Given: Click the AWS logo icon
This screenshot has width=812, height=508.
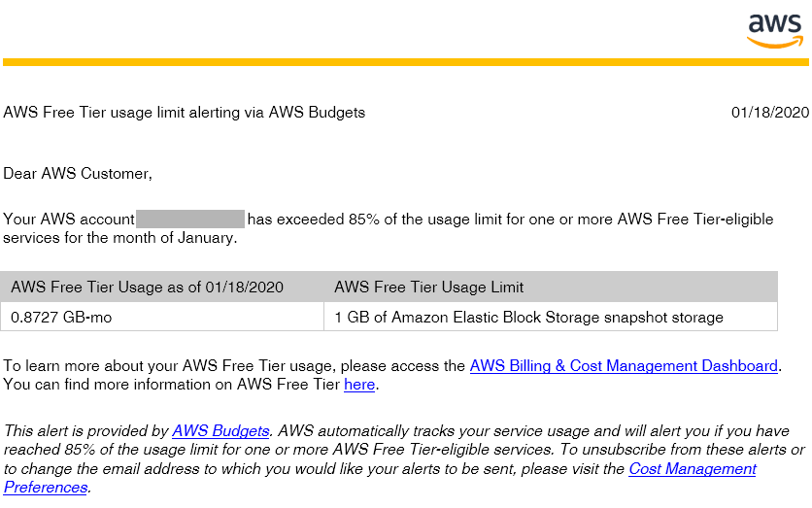Looking at the screenshot, I should coord(775,31).
